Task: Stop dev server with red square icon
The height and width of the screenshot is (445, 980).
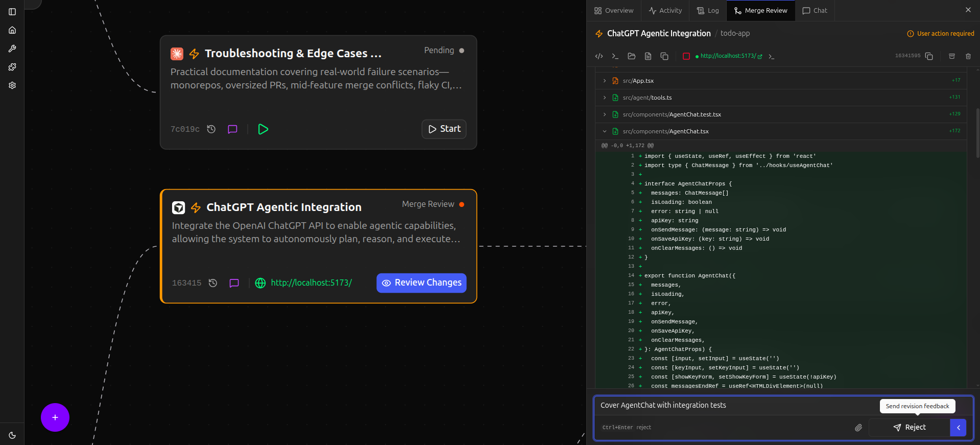Action: coord(686,56)
